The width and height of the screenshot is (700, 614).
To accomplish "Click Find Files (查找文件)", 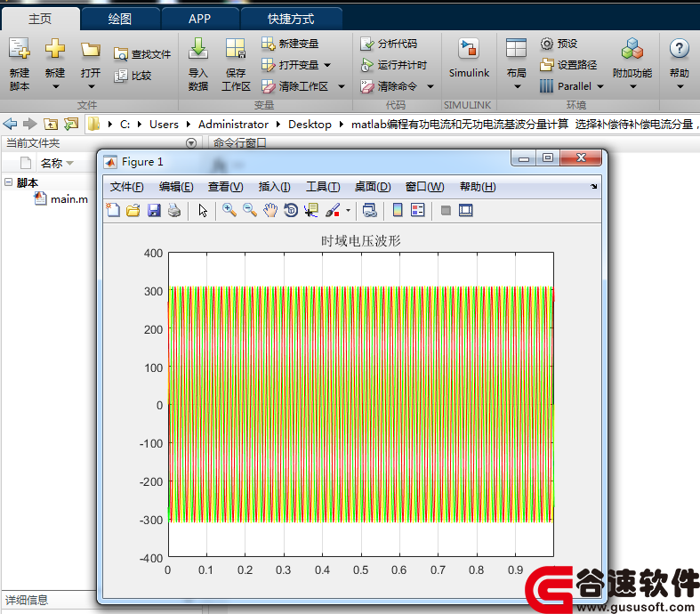I will coord(142,54).
